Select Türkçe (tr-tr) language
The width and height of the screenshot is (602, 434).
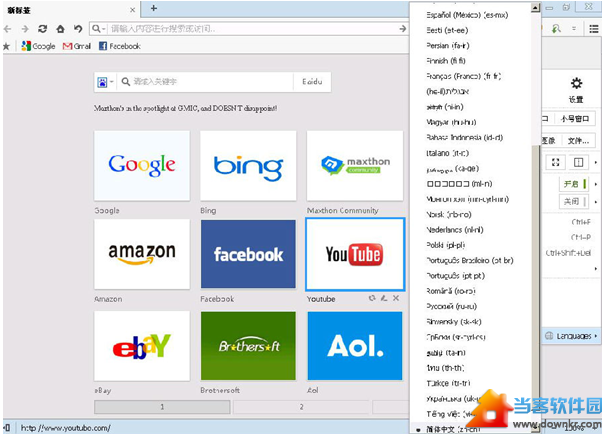(x=448, y=384)
